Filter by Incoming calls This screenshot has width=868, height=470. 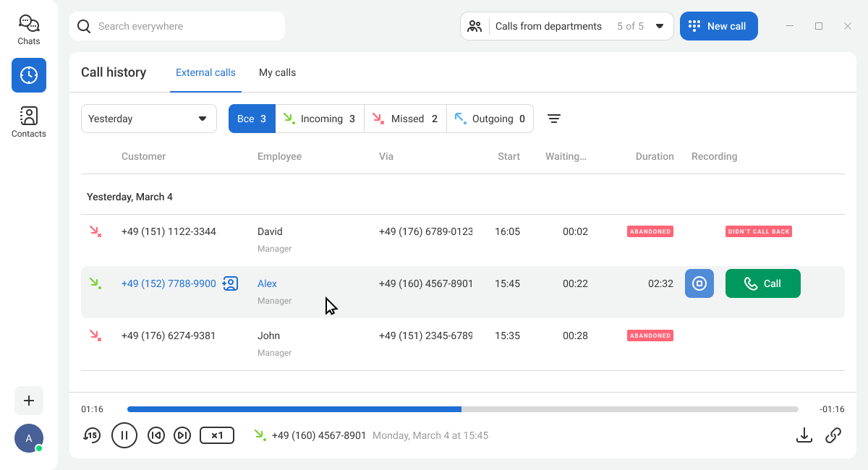click(319, 119)
